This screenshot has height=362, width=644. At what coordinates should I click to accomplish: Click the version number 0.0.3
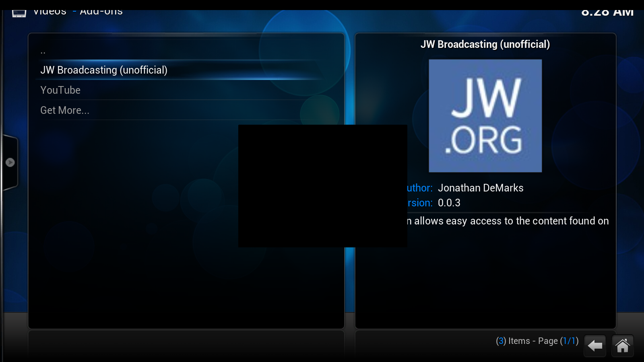point(449,203)
